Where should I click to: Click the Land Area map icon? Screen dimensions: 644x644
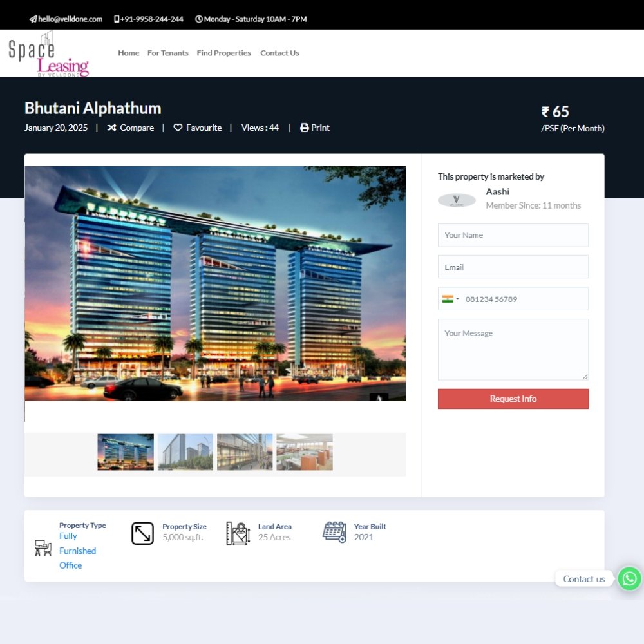238,533
